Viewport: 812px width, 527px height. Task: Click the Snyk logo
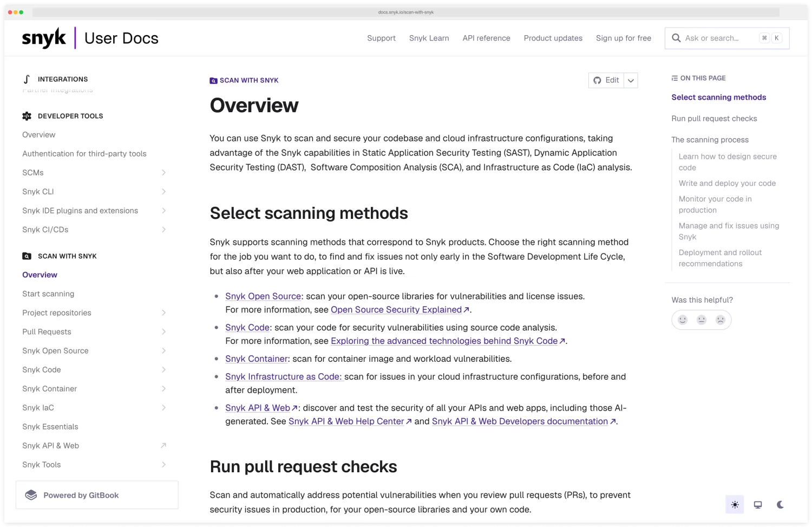[44, 38]
